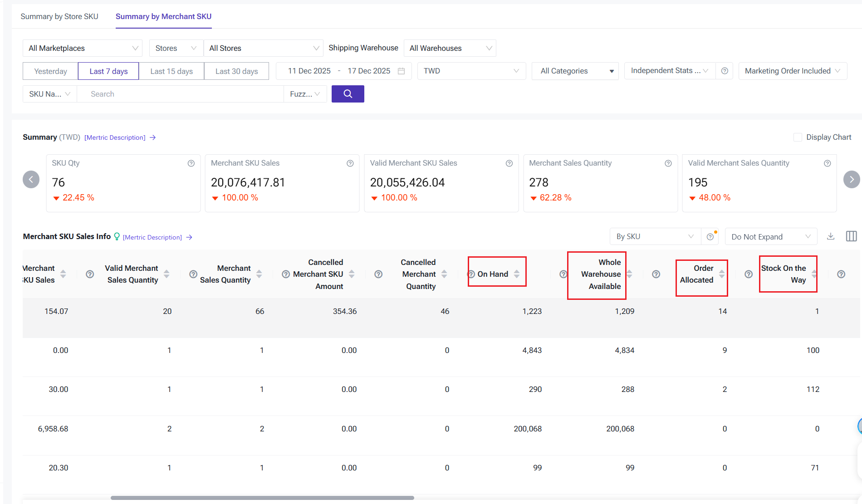
Task: Click the purple search magnifier button
Action: (x=348, y=94)
